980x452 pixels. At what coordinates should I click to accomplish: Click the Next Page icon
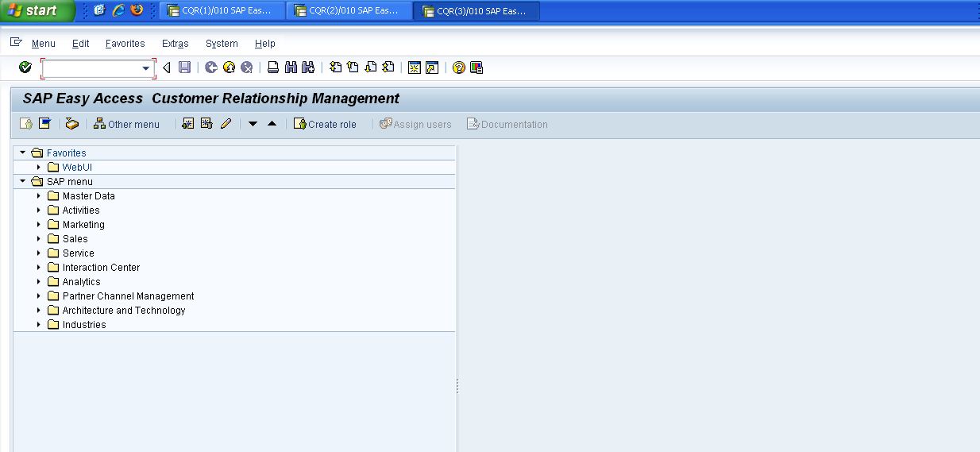click(370, 68)
